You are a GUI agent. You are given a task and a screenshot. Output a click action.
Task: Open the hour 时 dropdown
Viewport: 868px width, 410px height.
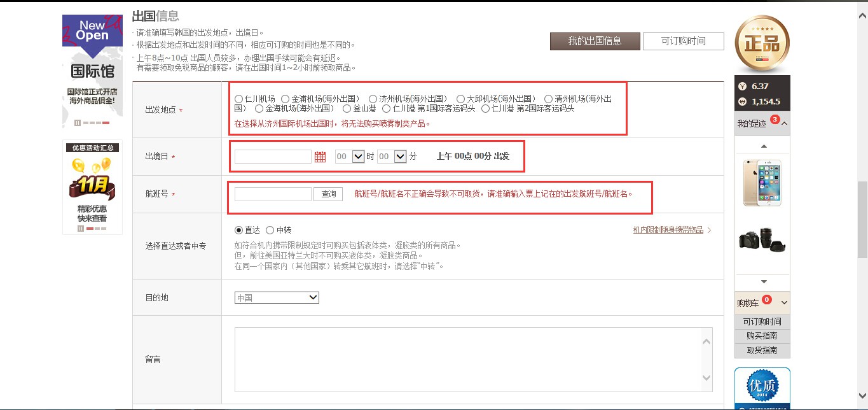(349, 156)
